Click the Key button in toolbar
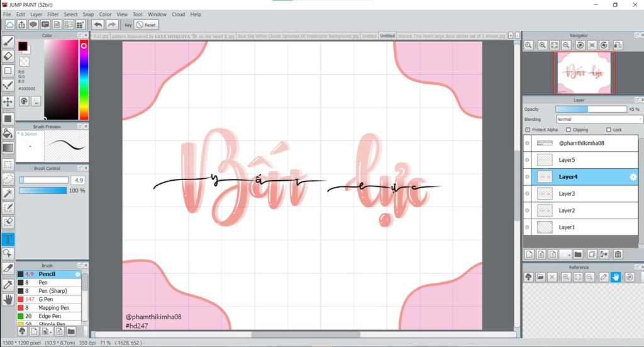The height and width of the screenshot is (347, 644). click(x=128, y=25)
